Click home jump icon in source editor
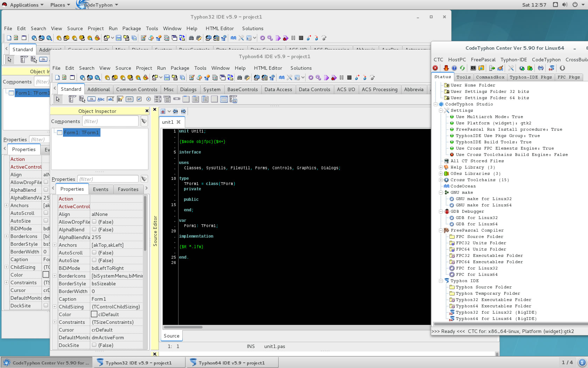 (163, 111)
